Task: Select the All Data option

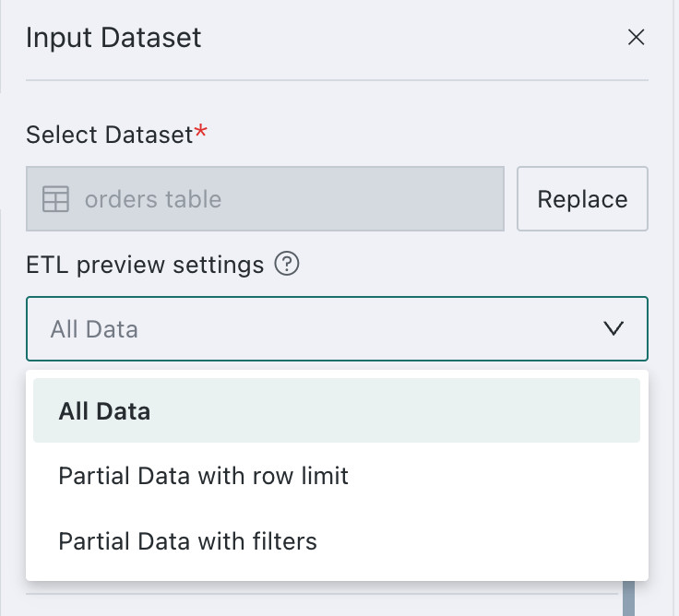Action: (x=337, y=410)
